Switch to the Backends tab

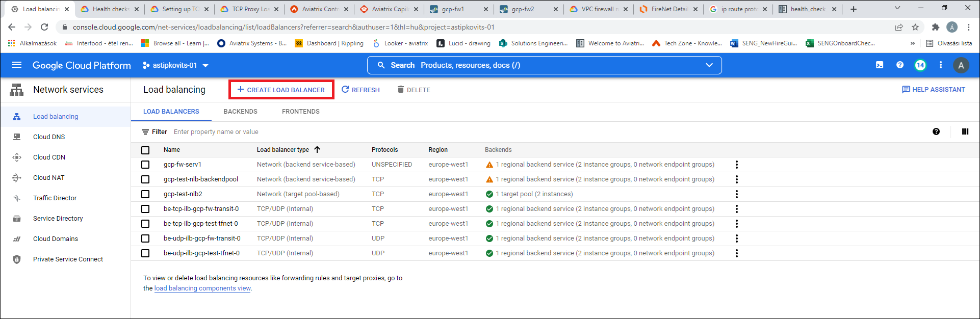coord(240,112)
